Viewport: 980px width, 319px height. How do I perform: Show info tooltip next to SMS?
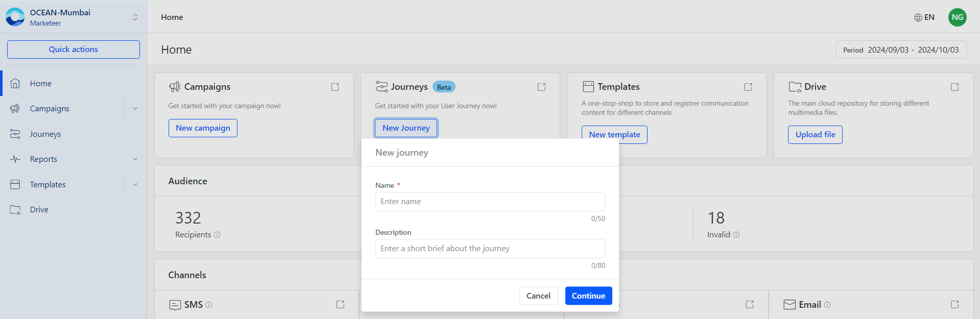[x=209, y=305]
